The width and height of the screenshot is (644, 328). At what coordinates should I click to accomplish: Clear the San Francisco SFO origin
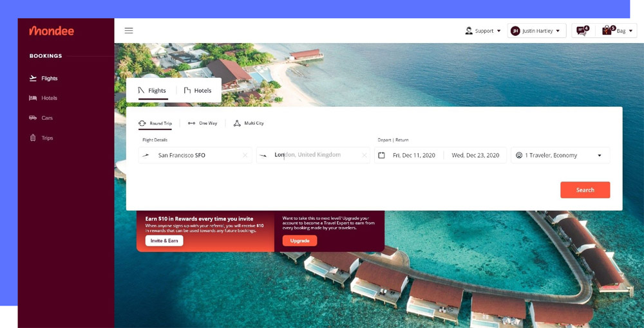245,156
